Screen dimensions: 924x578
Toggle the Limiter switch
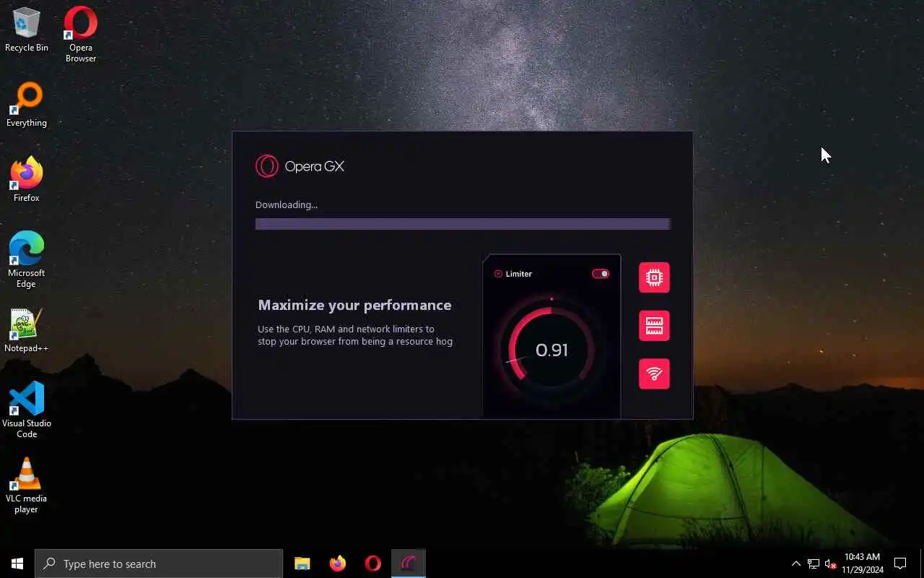pyautogui.click(x=601, y=274)
